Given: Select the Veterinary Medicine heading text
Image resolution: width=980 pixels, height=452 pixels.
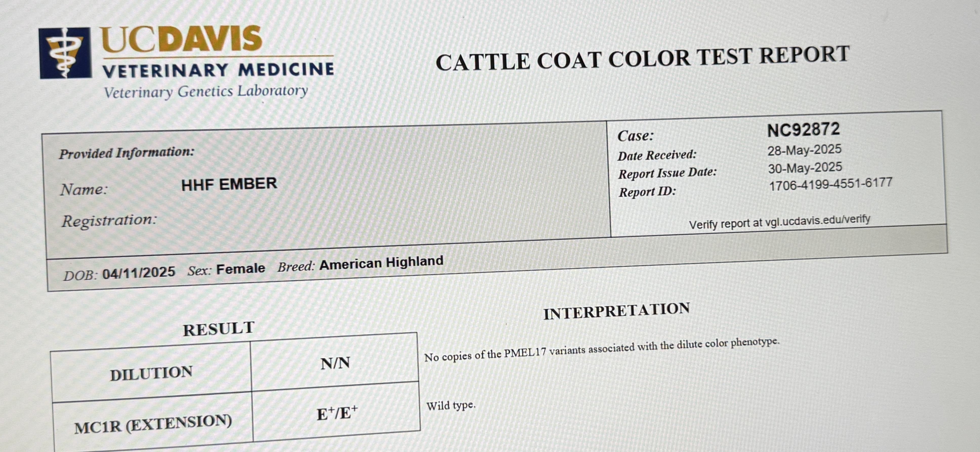Looking at the screenshot, I should coord(218,70).
